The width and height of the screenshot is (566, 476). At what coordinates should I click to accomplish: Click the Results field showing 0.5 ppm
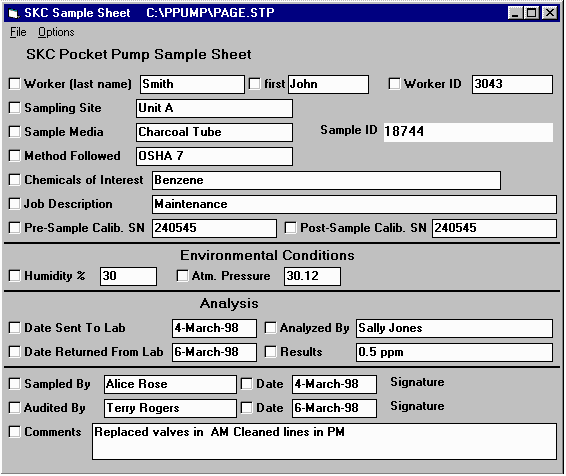[454, 352]
